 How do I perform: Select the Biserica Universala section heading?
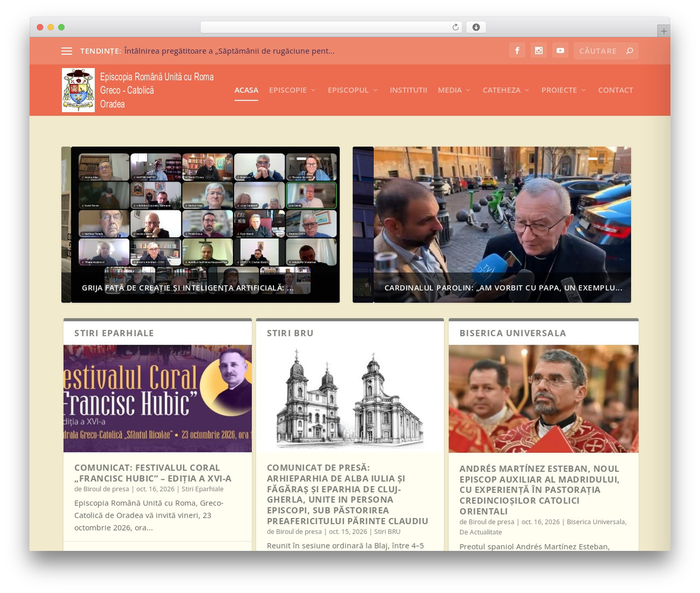[513, 333]
